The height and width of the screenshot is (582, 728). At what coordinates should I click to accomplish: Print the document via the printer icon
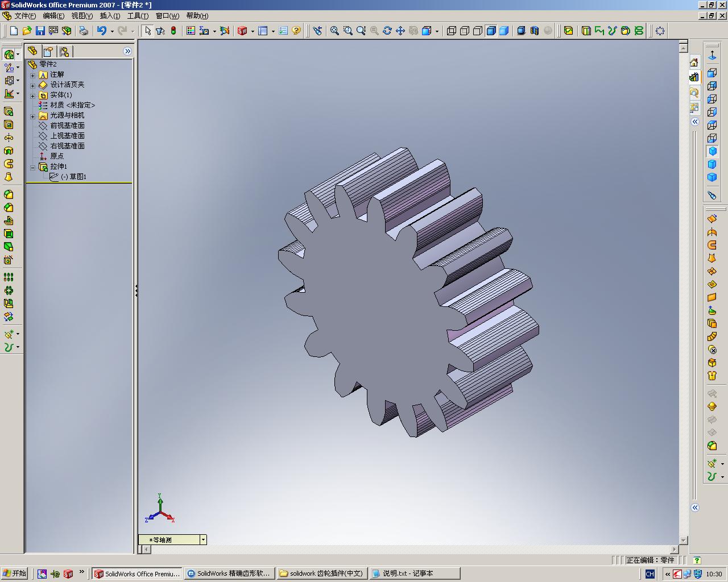point(84,31)
